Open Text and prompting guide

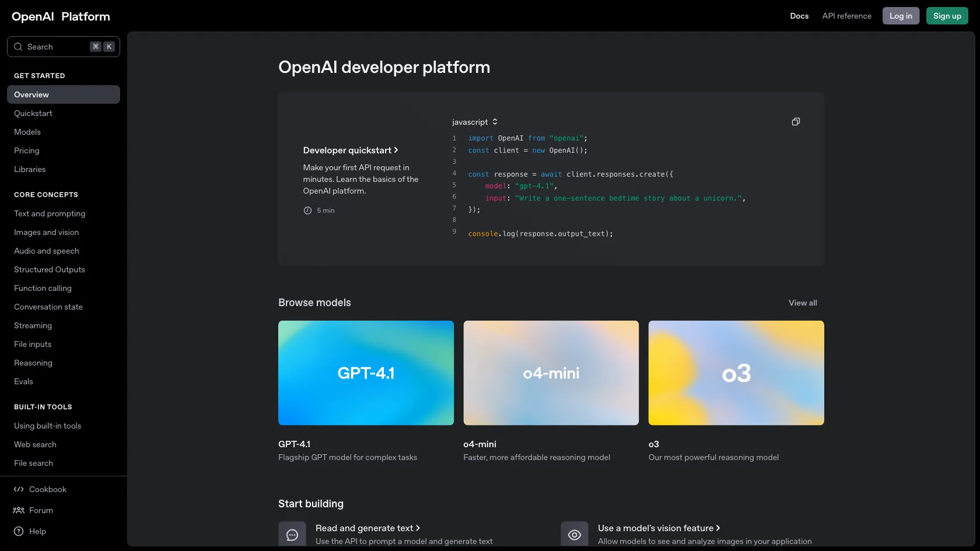(64, 213)
